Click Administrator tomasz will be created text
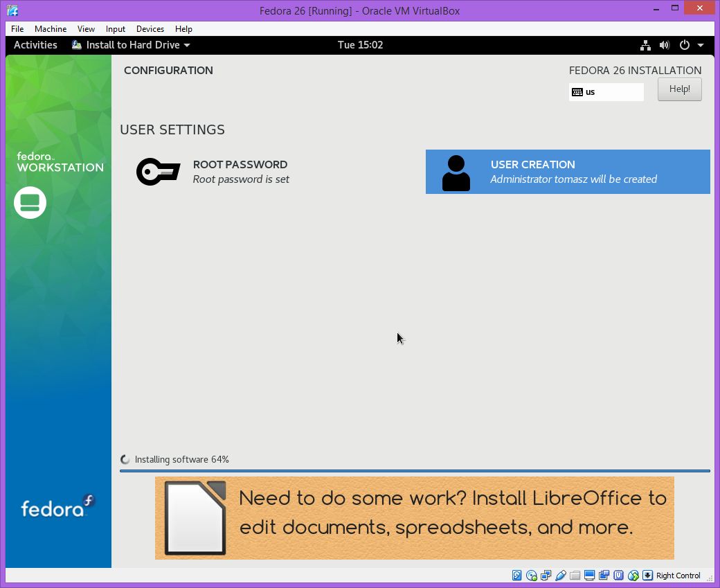720x588 pixels. tap(573, 179)
